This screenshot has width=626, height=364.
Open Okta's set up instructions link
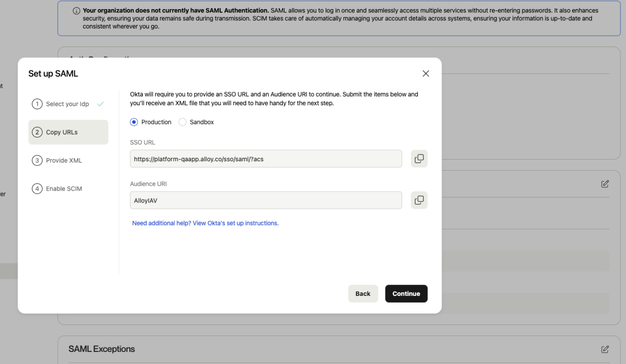point(206,223)
